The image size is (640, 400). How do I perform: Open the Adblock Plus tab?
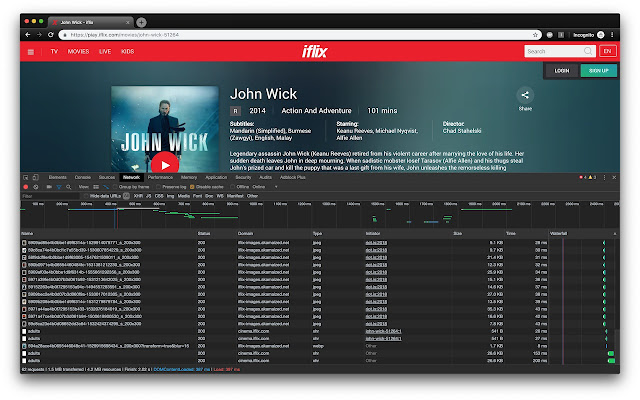(293, 178)
